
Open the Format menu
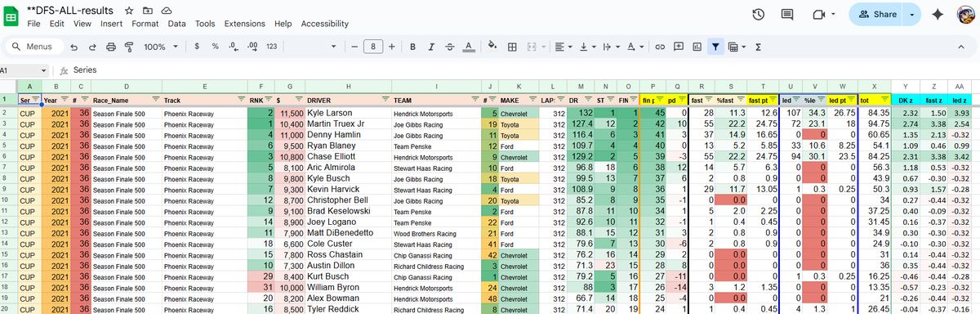(145, 24)
